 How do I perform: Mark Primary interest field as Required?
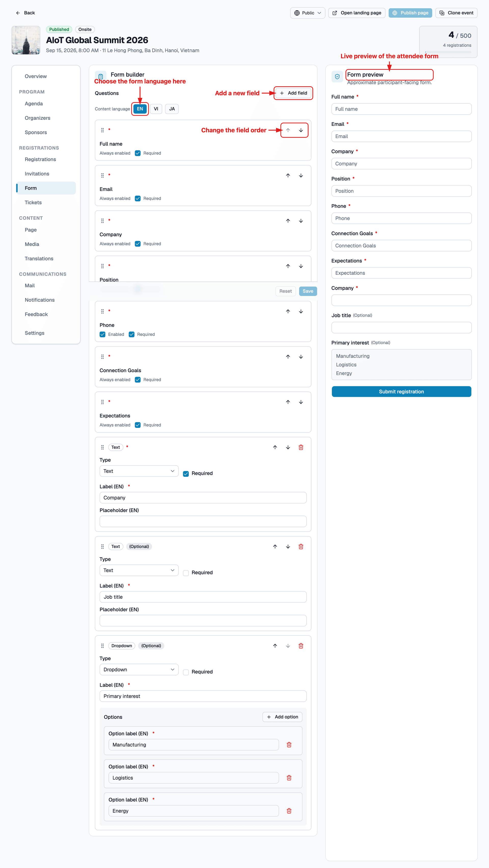pos(186,672)
